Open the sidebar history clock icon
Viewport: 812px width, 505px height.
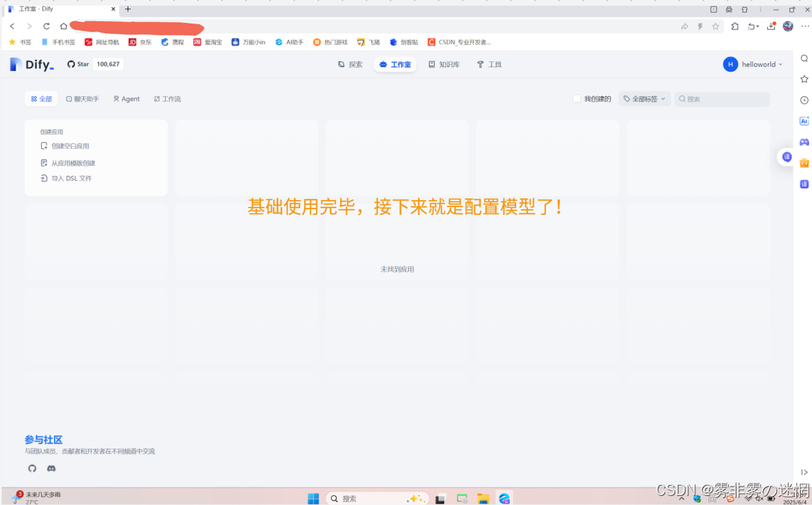[804, 100]
